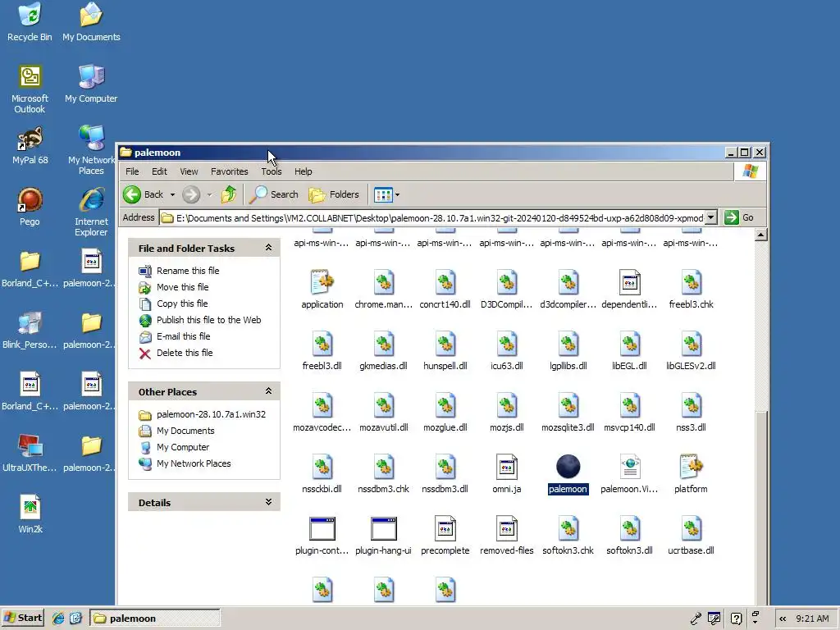
Task: Select MyPal 68 desktop shortcut
Action: 30,145
